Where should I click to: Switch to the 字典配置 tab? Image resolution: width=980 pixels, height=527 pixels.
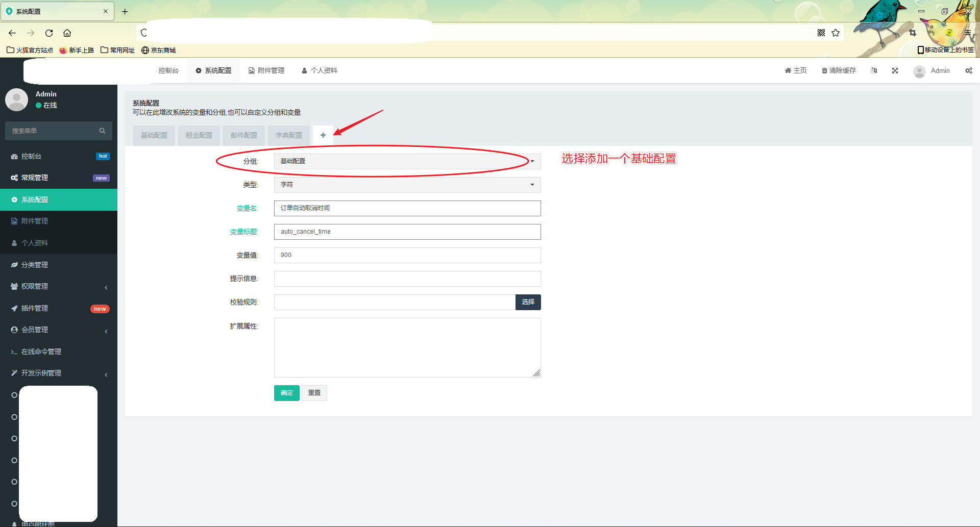(288, 135)
